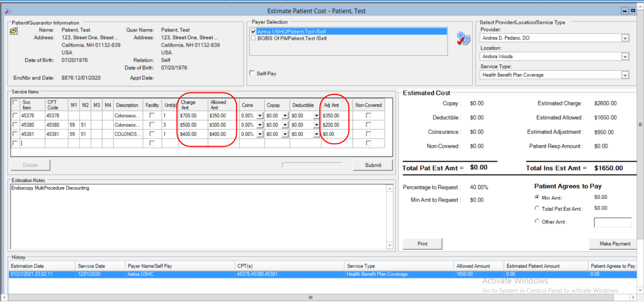Select the 01/21/2021 23:02:11 history row
The height and width of the screenshot is (302, 644).
point(322,274)
